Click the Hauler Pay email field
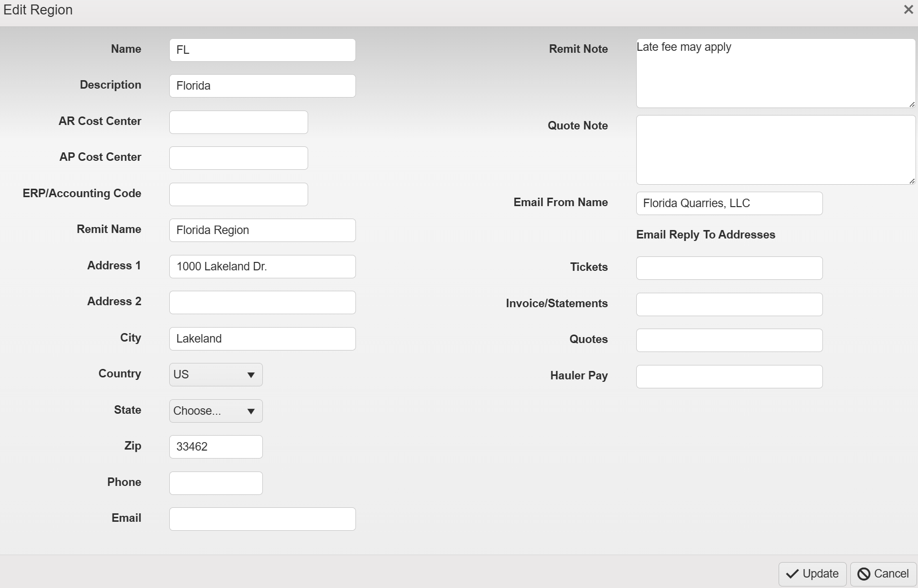The width and height of the screenshot is (918, 588). click(729, 376)
